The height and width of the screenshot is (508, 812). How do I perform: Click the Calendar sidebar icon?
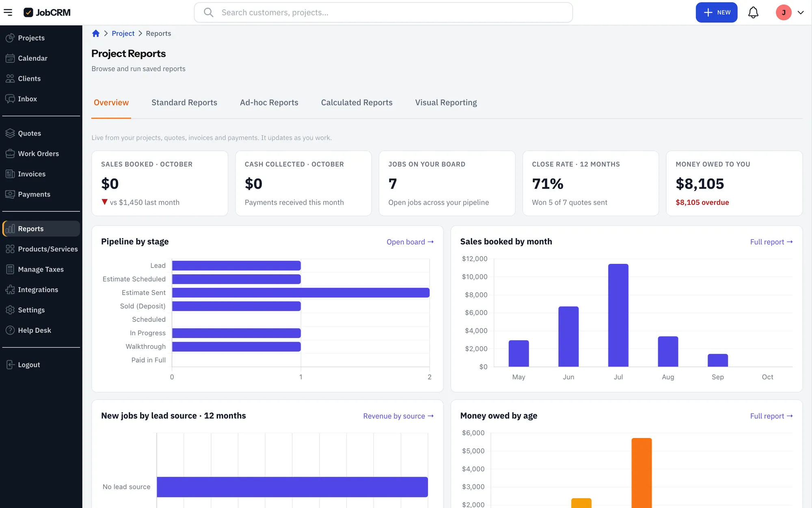(x=10, y=58)
